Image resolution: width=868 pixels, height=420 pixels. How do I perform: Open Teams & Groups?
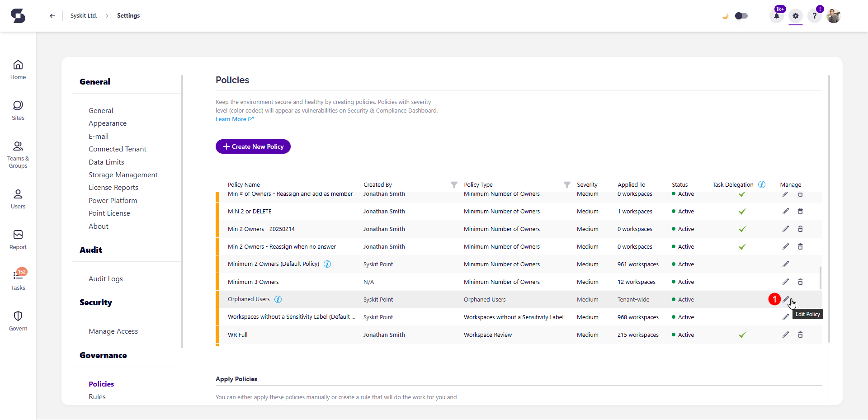click(18, 153)
